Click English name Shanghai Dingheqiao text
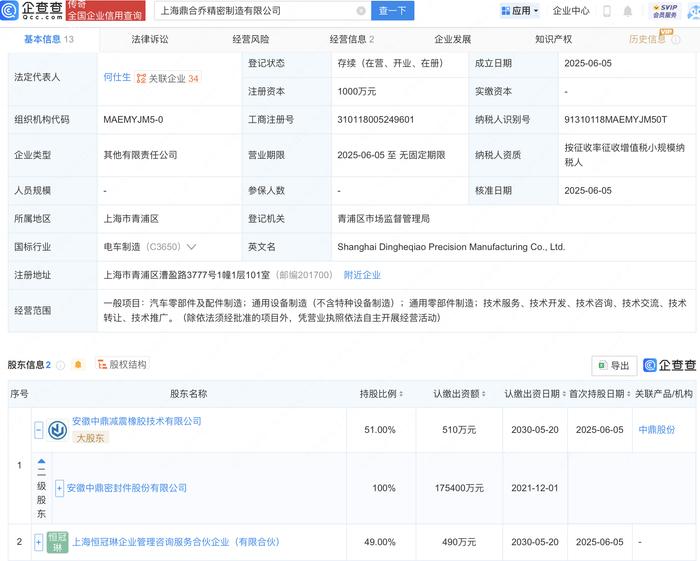700x561 pixels. (451, 247)
